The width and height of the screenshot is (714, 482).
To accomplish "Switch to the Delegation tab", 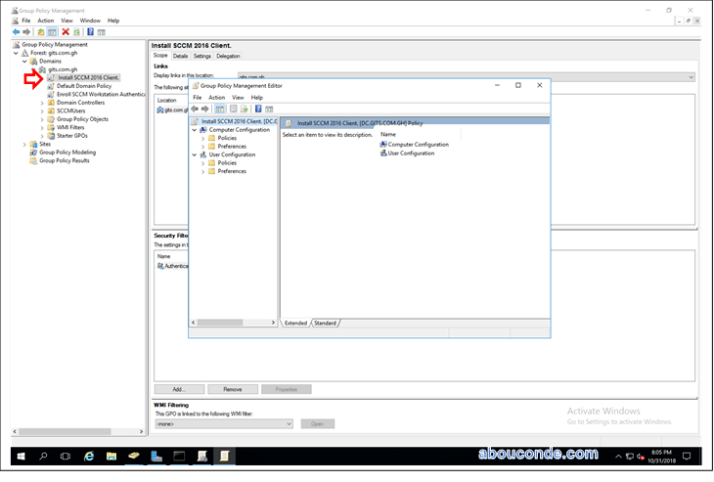I will coord(228,56).
